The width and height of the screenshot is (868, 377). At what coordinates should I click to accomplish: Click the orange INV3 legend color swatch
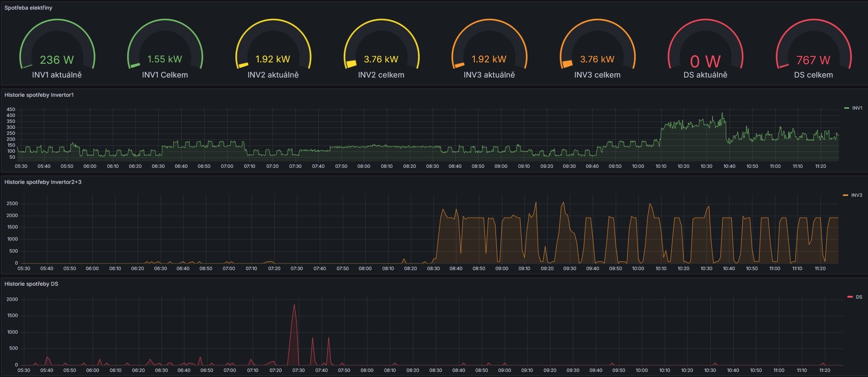[846, 195]
